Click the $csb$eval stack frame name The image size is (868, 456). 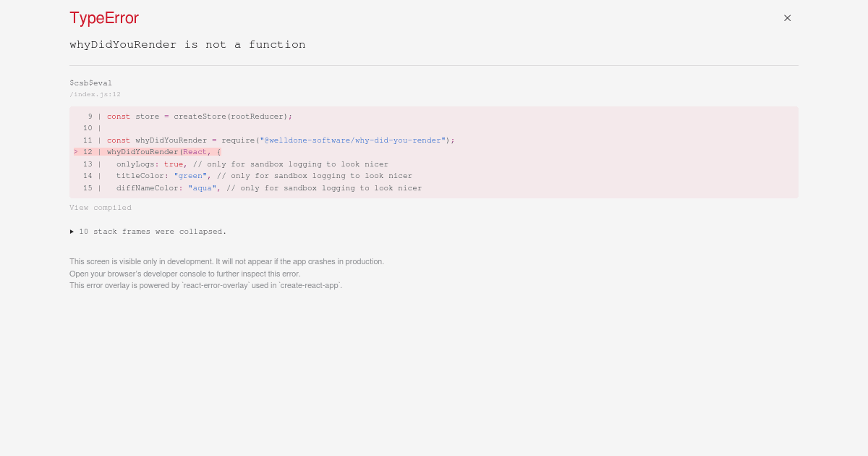[x=90, y=83]
